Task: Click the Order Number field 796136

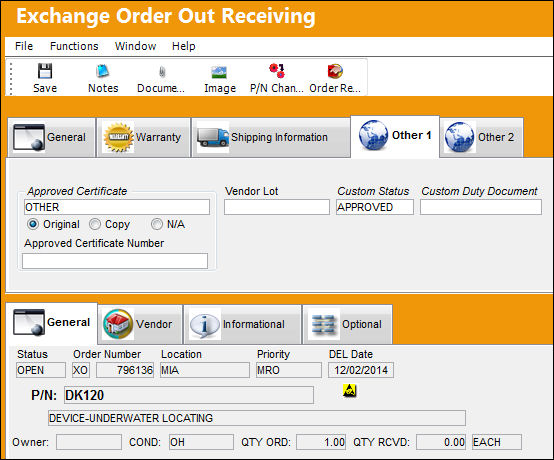Action: pyautogui.click(x=125, y=370)
